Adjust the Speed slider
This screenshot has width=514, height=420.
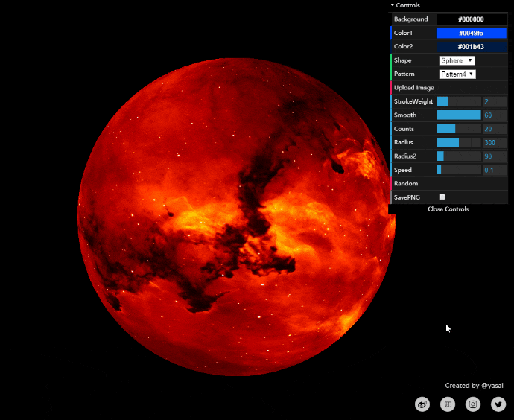coord(459,170)
